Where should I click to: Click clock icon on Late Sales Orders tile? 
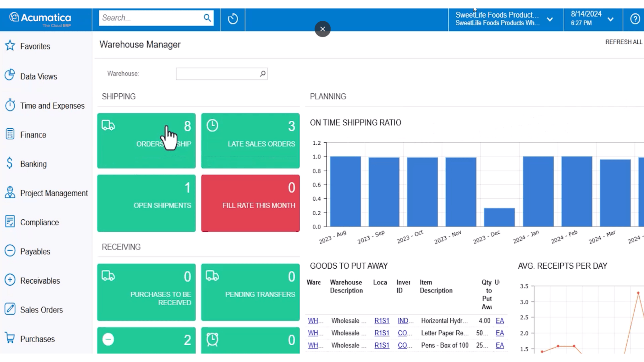tap(213, 125)
